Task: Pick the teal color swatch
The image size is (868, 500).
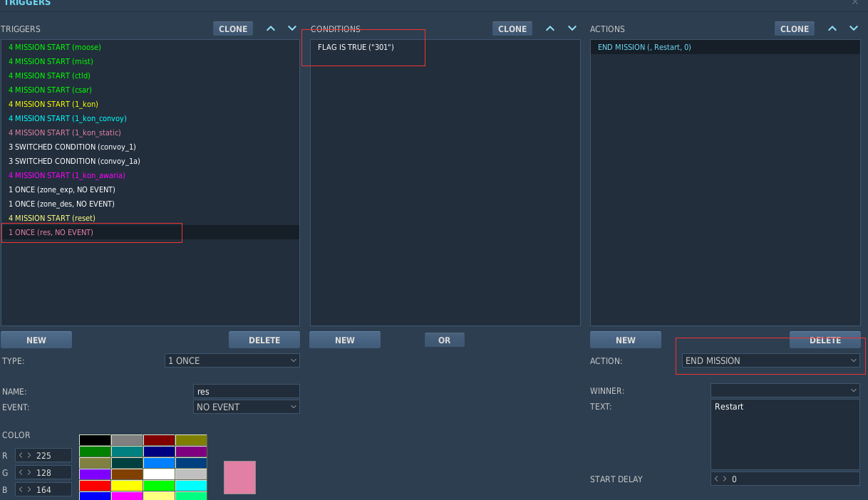Action: [127, 452]
